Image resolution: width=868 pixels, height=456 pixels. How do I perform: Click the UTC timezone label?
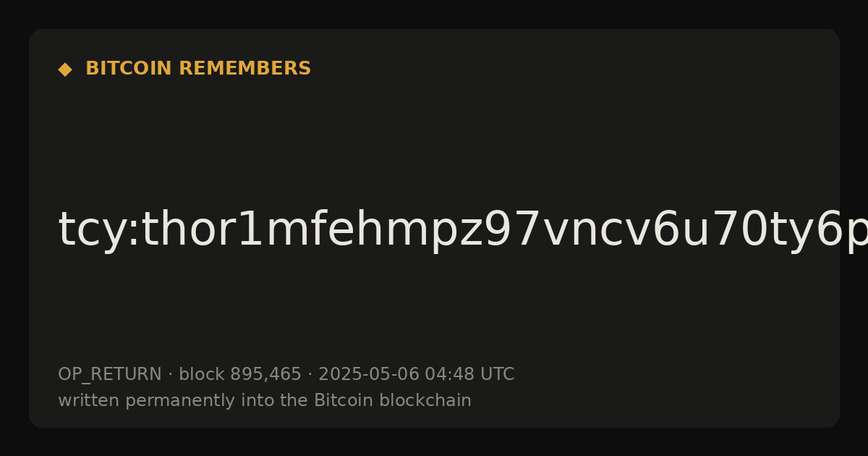click(x=497, y=374)
